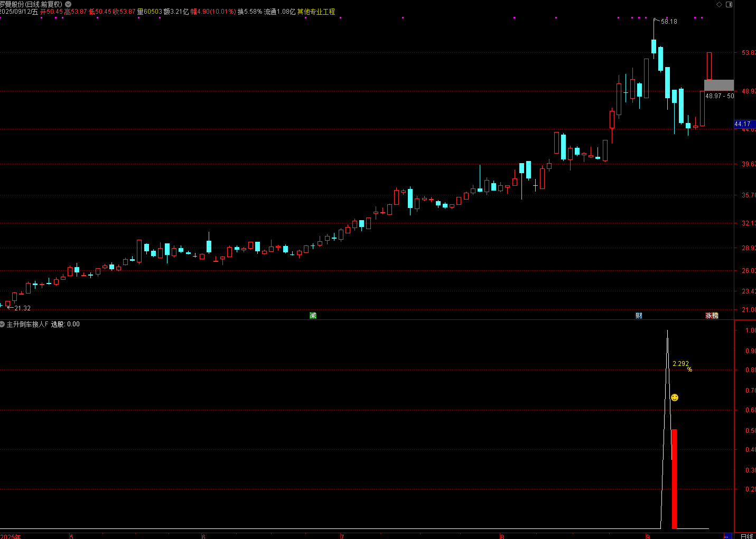Open the dropdown beside the 罗曼股份 title
The height and width of the screenshot is (539, 756).
click(68, 4)
